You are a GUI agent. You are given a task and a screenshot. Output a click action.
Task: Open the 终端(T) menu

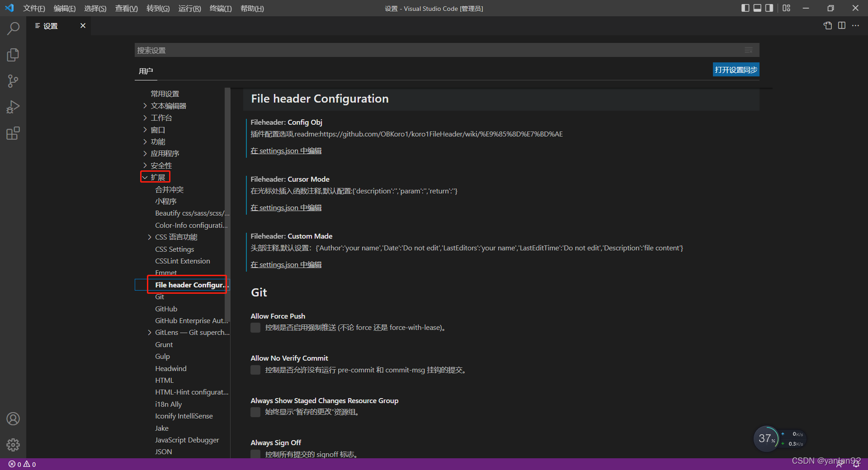click(x=221, y=8)
